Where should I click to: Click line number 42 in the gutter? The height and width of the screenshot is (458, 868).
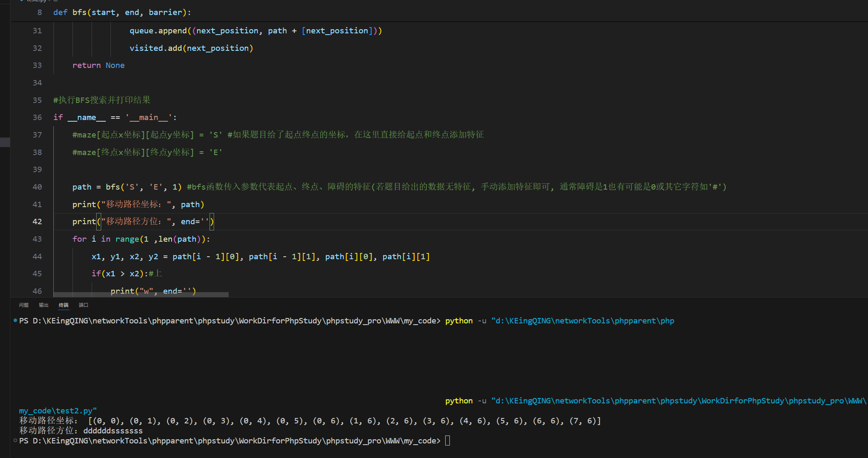37,222
